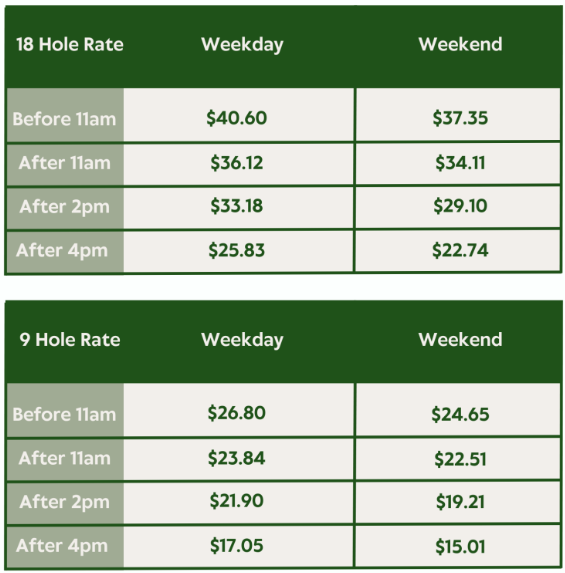Select the $36.12 weekday rate

click(237, 163)
